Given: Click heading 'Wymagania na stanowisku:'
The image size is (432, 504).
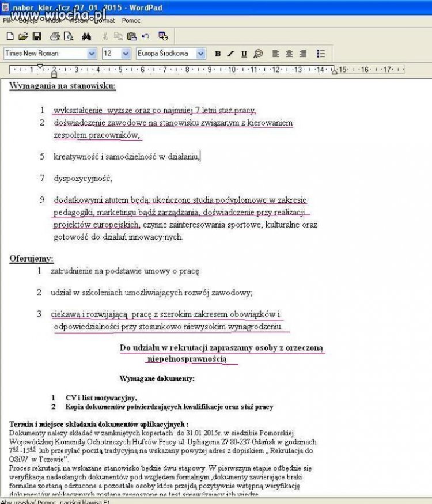Looking at the screenshot, I should (62, 86).
